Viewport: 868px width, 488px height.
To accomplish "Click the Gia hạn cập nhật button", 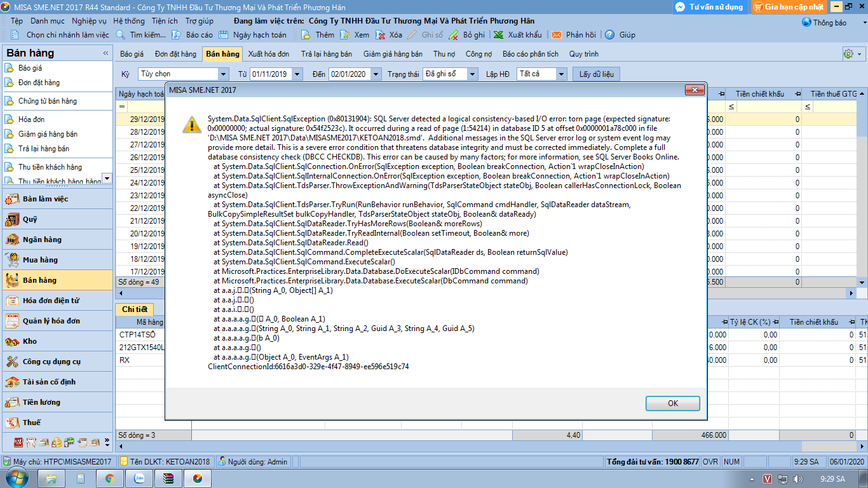I will point(788,7).
